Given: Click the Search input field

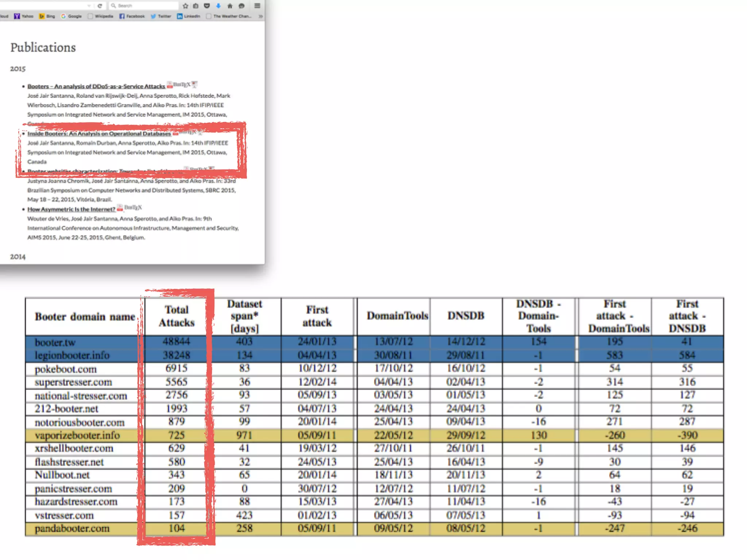Looking at the screenshot, I should click(x=146, y=5).
